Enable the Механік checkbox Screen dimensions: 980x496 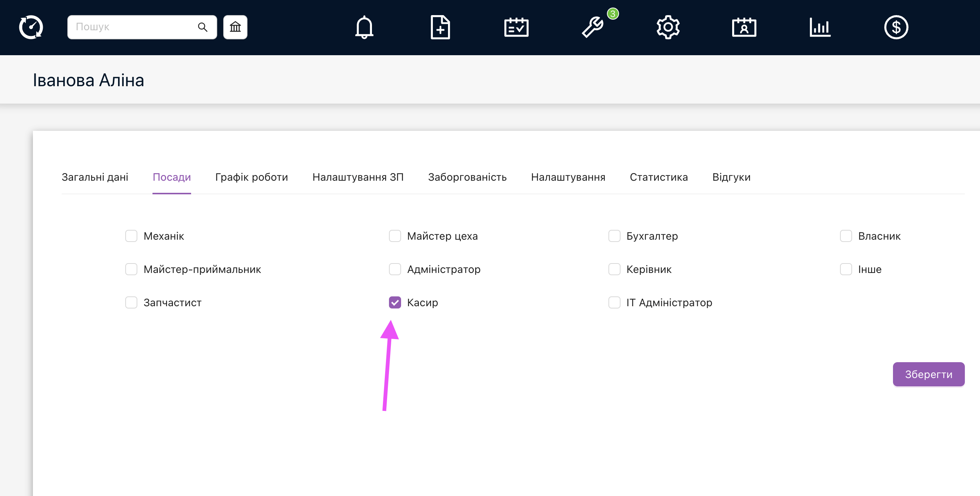(131, 236)
